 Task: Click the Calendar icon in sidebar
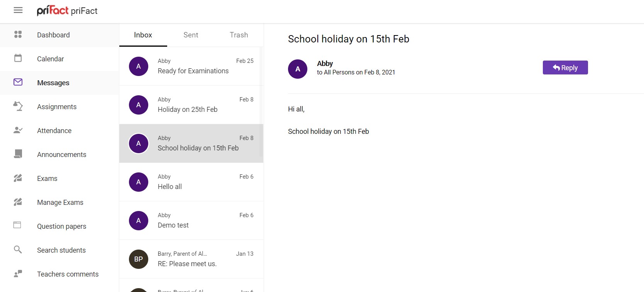click(18, 58)
